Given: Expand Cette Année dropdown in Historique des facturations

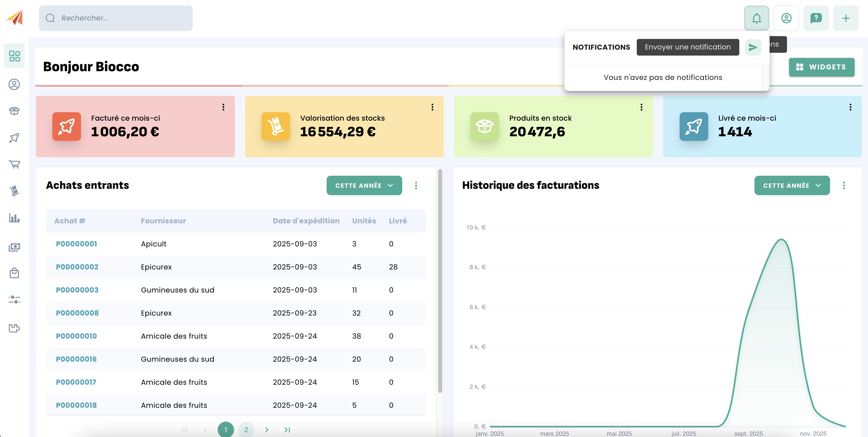Looking at the screenshot, I should coord(792,185).
